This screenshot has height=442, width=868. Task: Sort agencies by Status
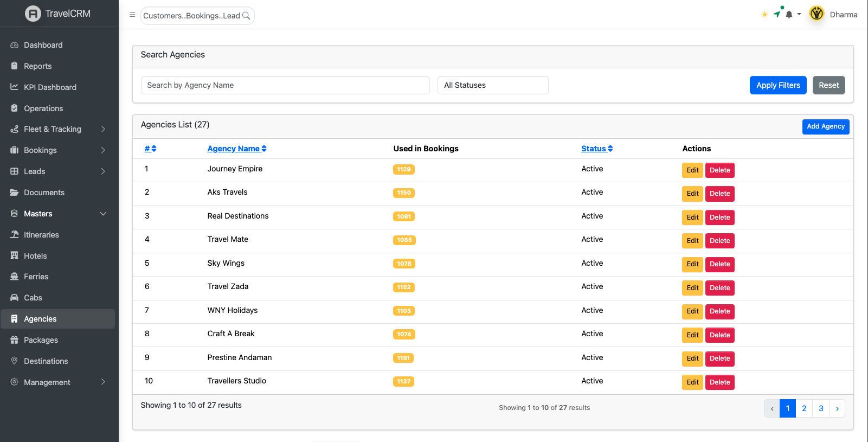click(x=597, y=149)
